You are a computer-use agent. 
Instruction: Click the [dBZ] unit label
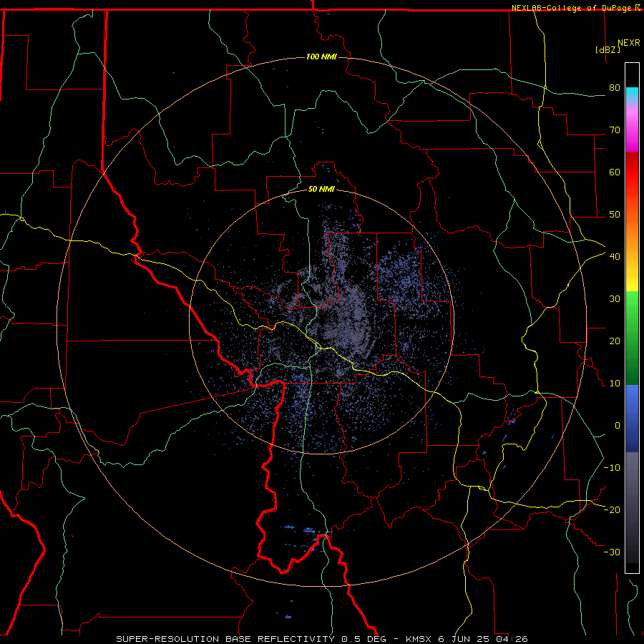click(608, 49)
